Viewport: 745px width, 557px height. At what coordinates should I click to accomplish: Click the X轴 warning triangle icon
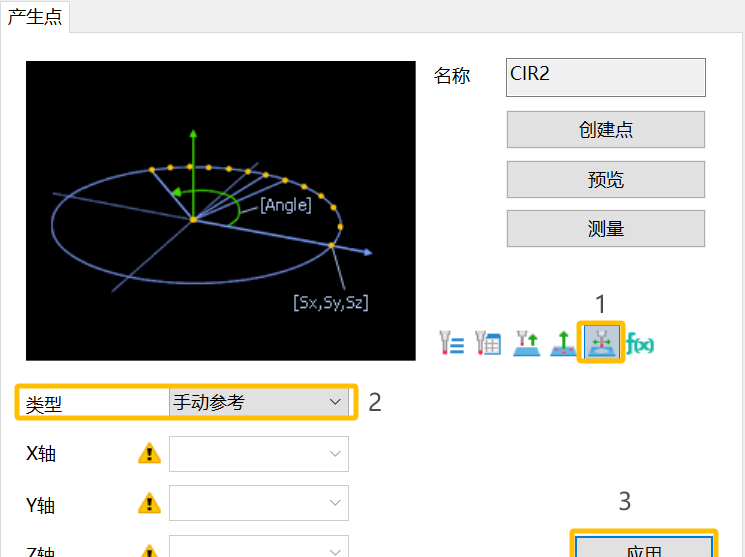coord(149,454)
